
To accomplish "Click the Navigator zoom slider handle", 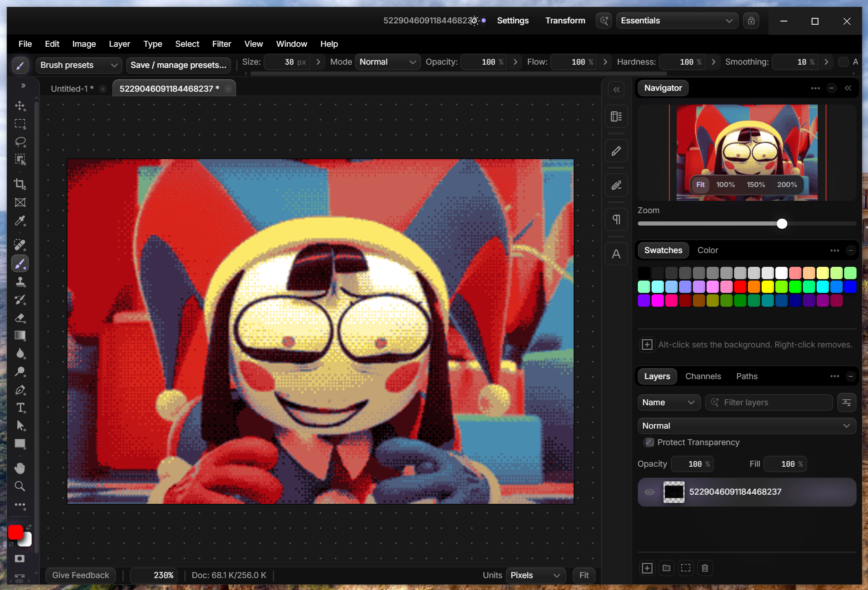I will [x=782, y=224].
